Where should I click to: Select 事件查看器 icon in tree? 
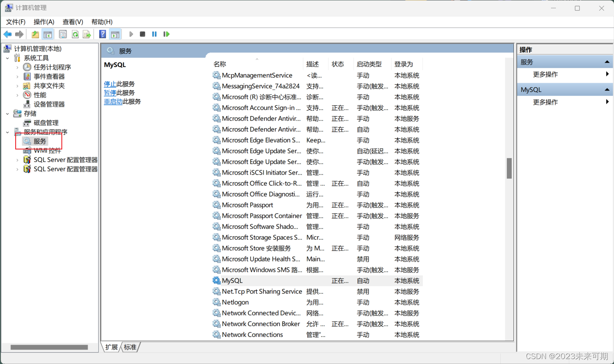[x=27, y=76]
